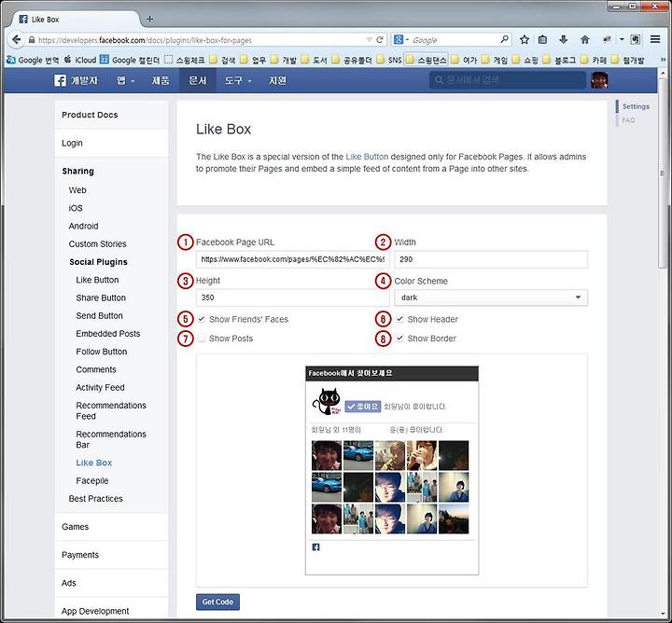Click the Width input field

pos(491,259)
